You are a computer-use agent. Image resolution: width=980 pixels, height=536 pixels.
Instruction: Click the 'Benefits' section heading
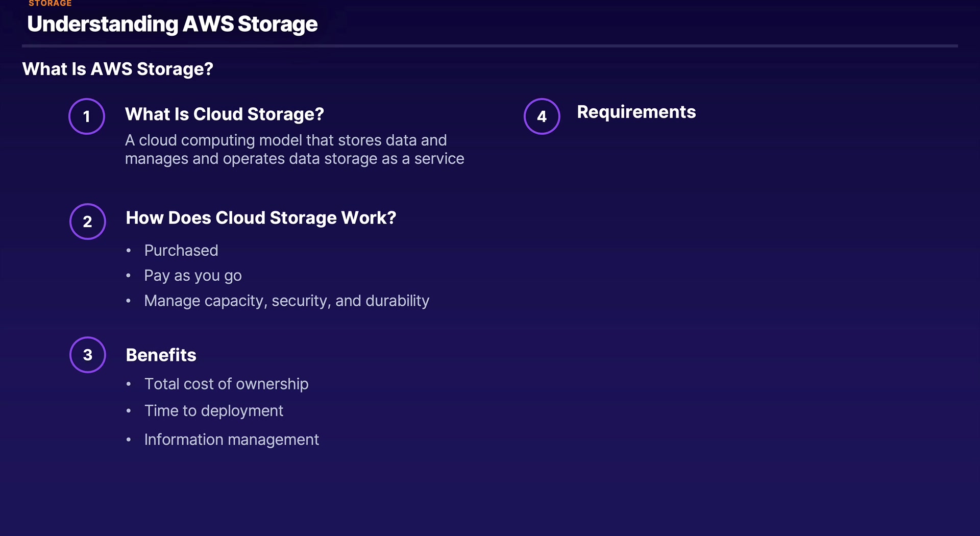(161, 355)
